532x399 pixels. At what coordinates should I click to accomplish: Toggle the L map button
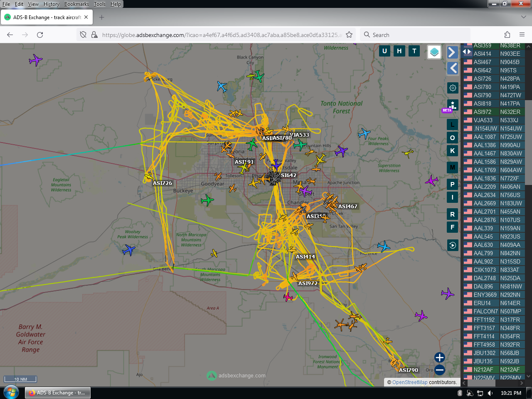pos(453,124)
